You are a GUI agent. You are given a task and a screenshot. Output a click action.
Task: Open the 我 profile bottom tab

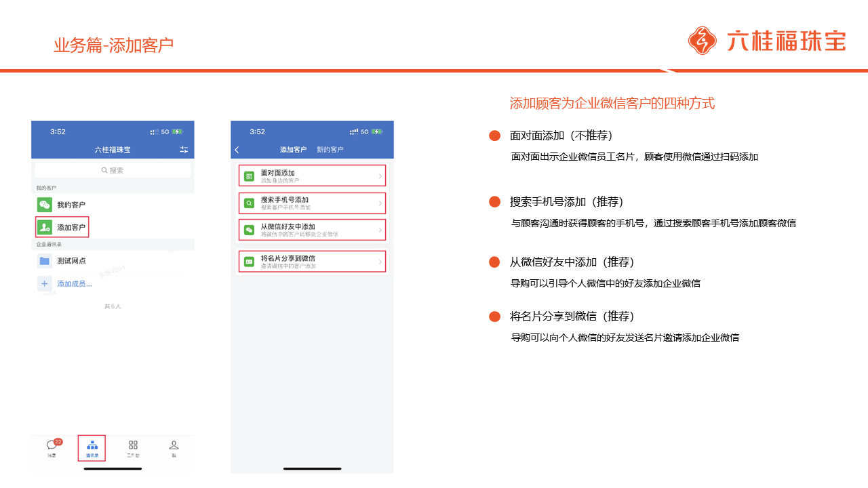coord(174,448)
